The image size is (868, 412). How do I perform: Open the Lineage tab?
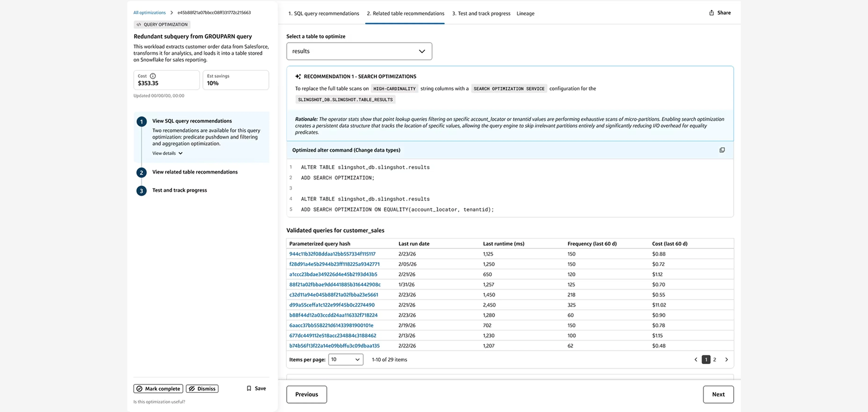525,14
